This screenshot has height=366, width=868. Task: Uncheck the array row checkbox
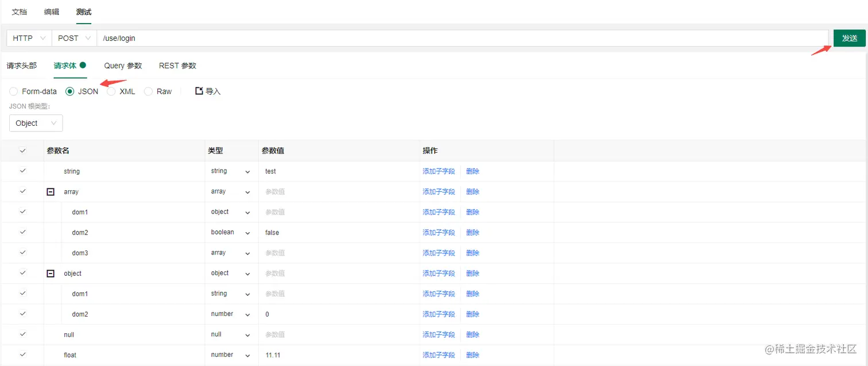23,191
